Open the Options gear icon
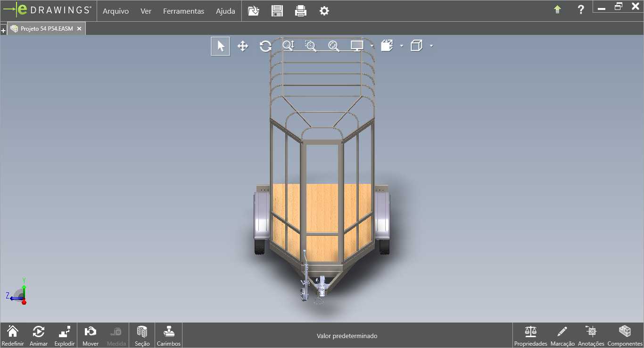Viewport: 644px width, 348px height. tap(324, 11)
